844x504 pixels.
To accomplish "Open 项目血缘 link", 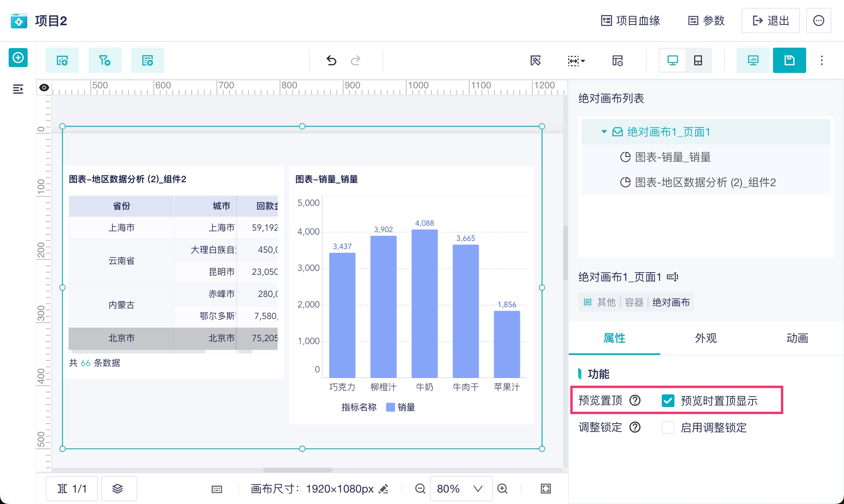I will coord(630,21).
